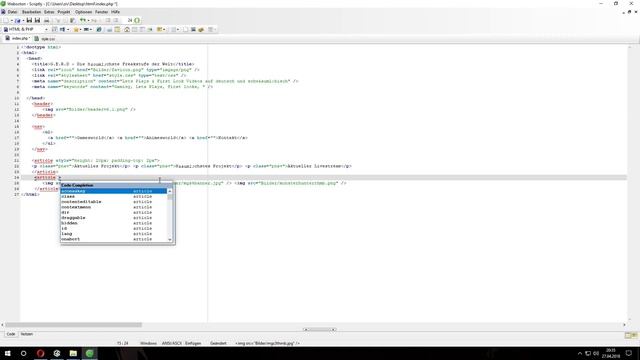Select the Notizen tab at bottom

pyautogui.click(x=27, y=334)
